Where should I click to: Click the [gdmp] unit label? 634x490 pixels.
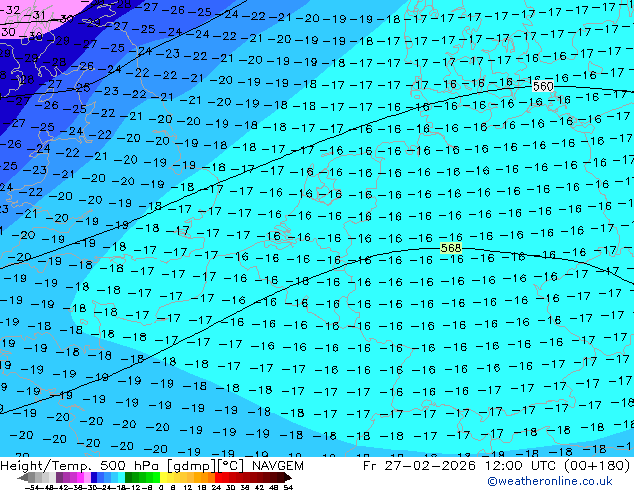pos(191,466)
